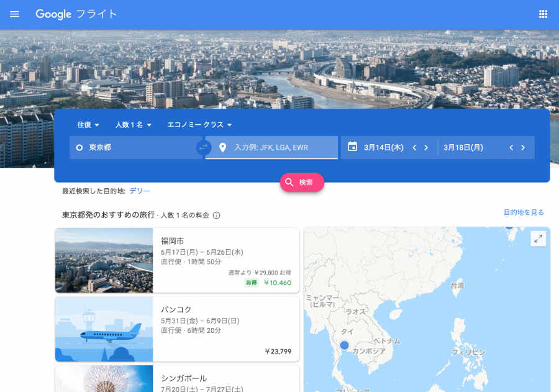Click the ¥10,460 Fukuoka price

point(278,283)
